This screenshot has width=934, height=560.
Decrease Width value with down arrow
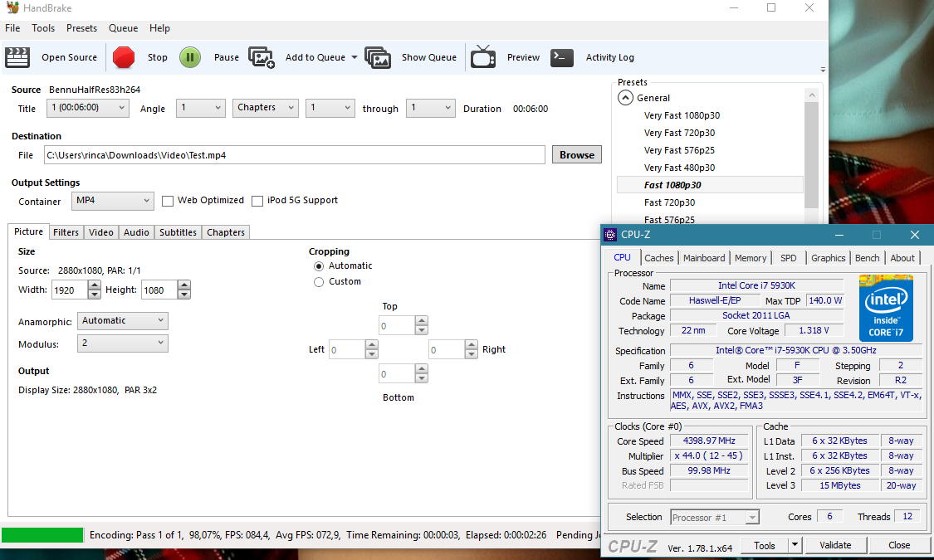[94, 295]
